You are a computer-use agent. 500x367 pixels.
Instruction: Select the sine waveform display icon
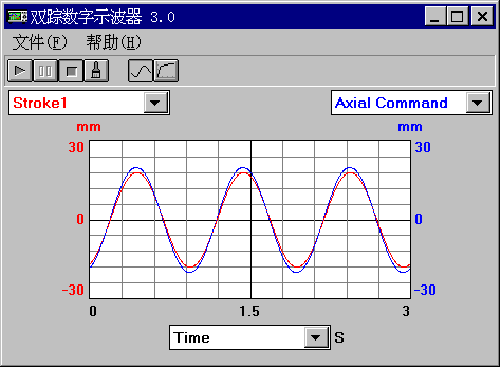point(140,71)
